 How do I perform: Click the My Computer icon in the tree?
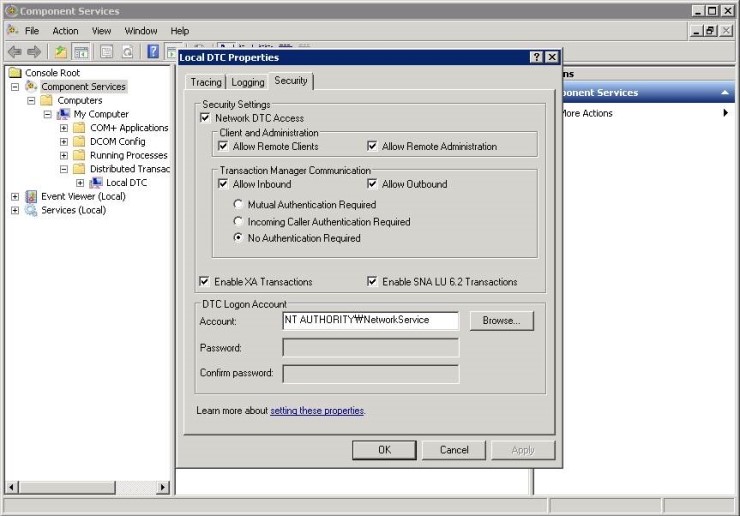coord(63,114)
